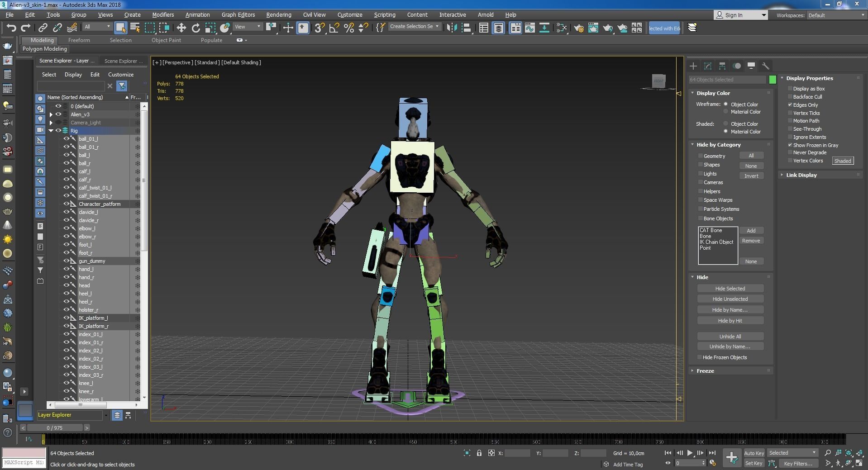Viewport: 868px width, 470px height.
Task: Activate Select and Rotate tool
Action: point(196,28)
